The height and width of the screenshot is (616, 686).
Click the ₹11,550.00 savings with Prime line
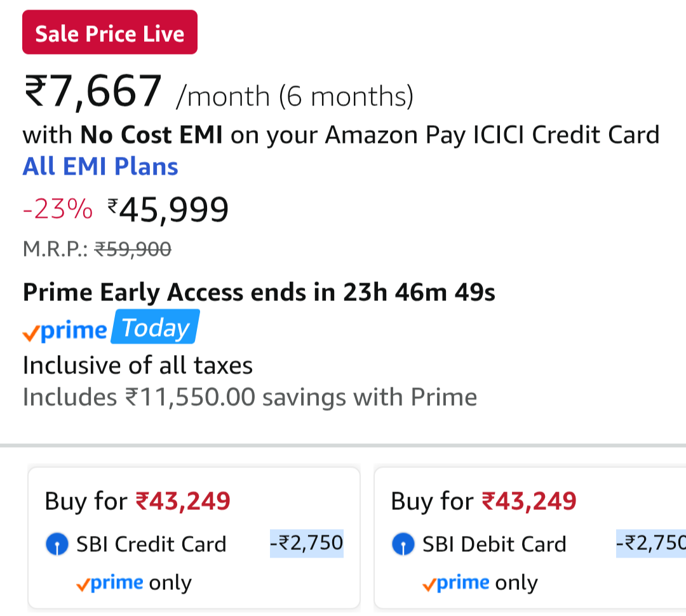(250, 398)
